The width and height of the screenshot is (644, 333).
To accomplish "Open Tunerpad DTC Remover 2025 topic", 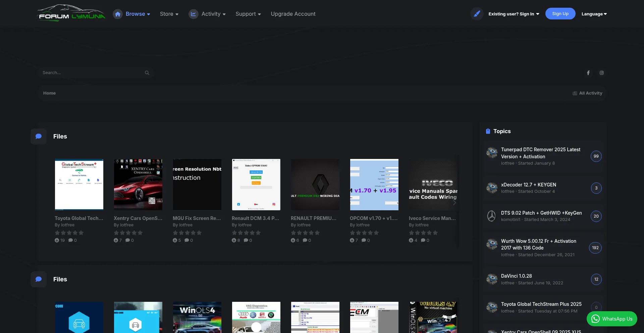I will [x=540, y=153].
